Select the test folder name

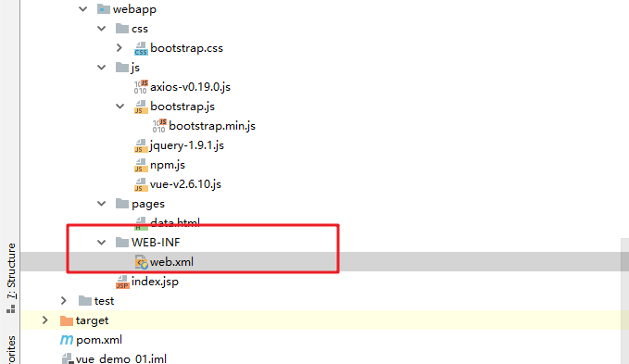[x=104, y=301]
